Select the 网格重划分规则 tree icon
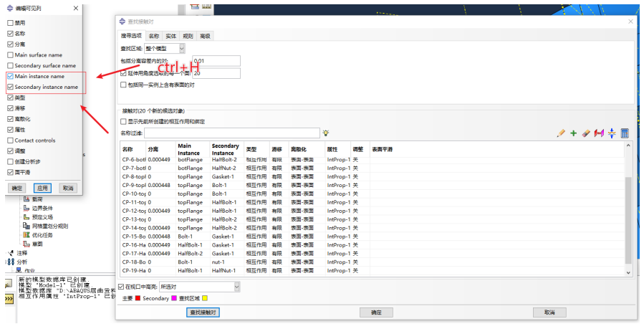 [x=27, y=226]
